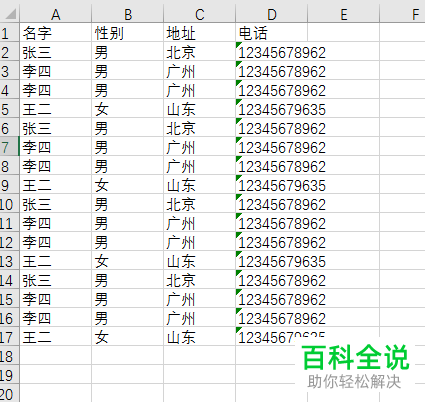This screenshot has width=425, height=402.
Task: Select cell A3 containing '李四'
Action: pyautogui.click(x=55, y=71)
